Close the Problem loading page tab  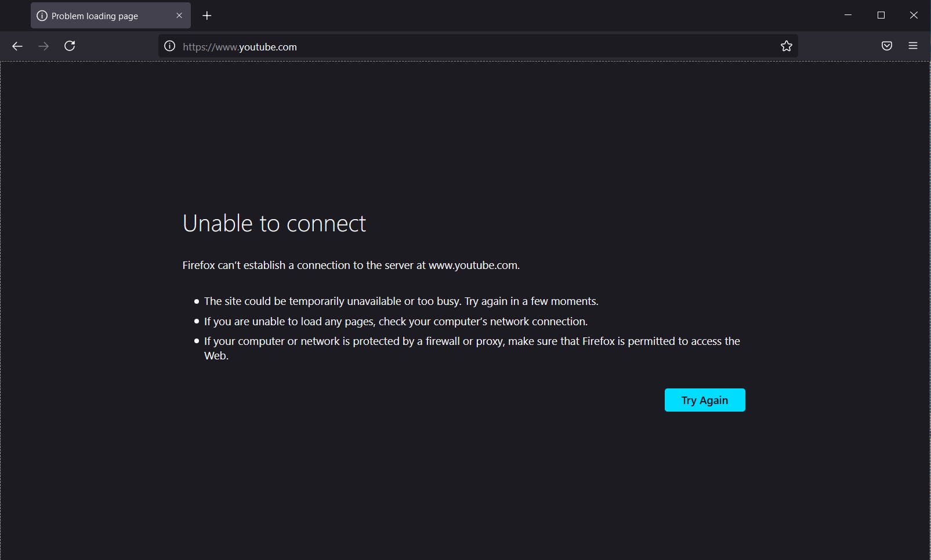(x=179, y=16)
